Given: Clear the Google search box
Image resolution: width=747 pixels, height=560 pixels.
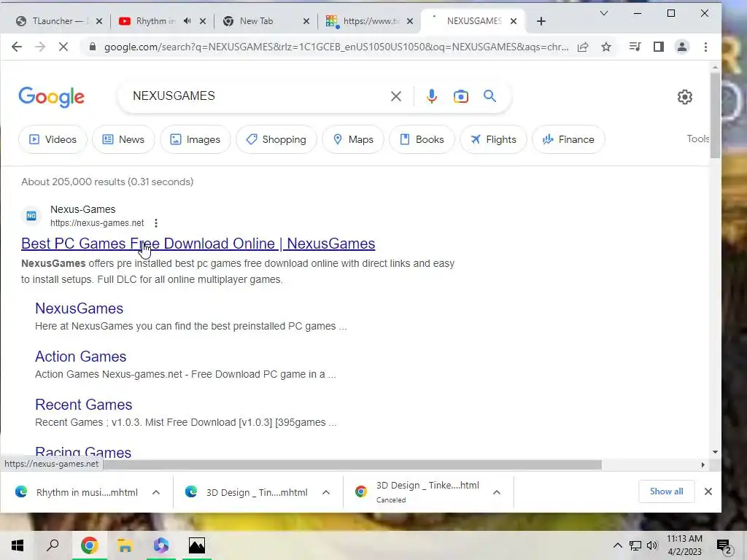Looking at the screenshot, I should point(396,96).
